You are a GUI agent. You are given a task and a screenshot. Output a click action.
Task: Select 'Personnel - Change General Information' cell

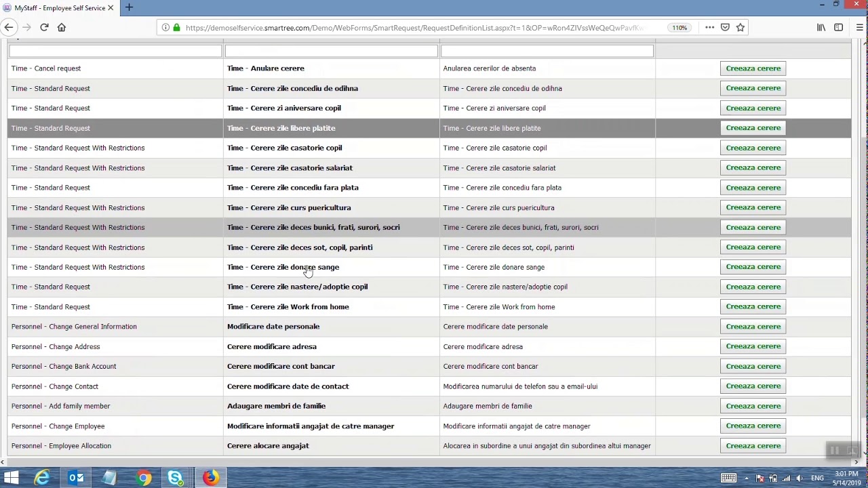click(115, 327)
